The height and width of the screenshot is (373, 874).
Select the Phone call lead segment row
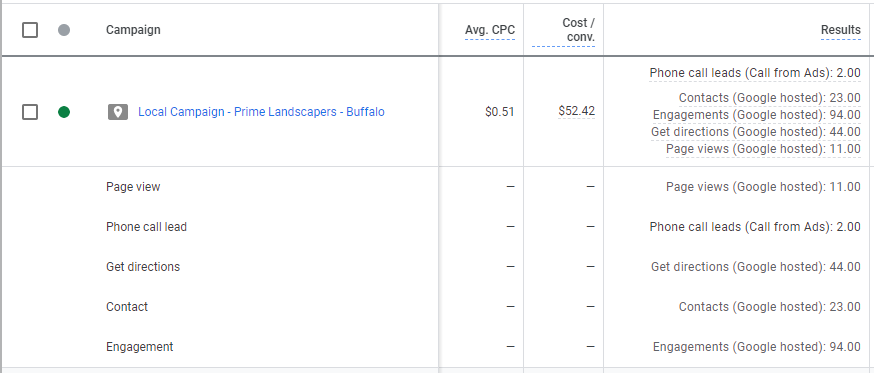[x=437, y=227]
